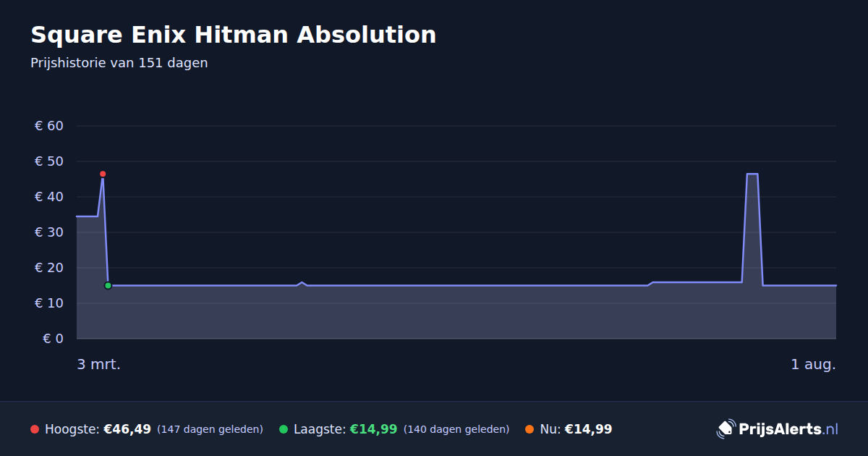Click the orange dot beside Nu
This screenshot has width=868, height=456.
(529, 429)
